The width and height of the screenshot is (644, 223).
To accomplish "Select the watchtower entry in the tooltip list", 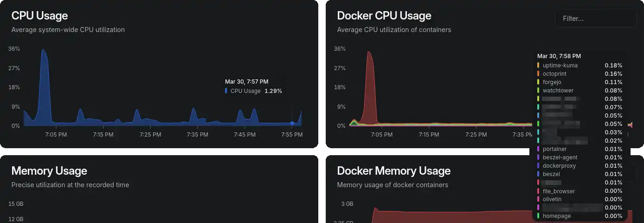I will click(x=580, y=91).
